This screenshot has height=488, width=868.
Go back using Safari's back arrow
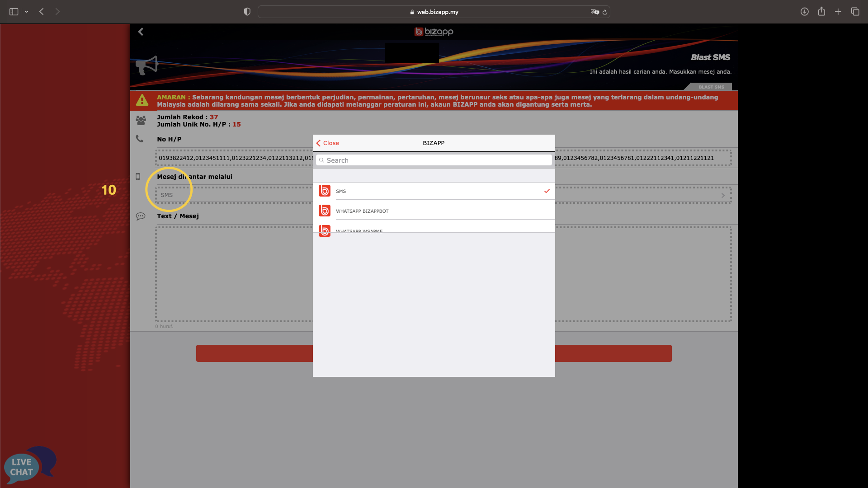point(42,12)
